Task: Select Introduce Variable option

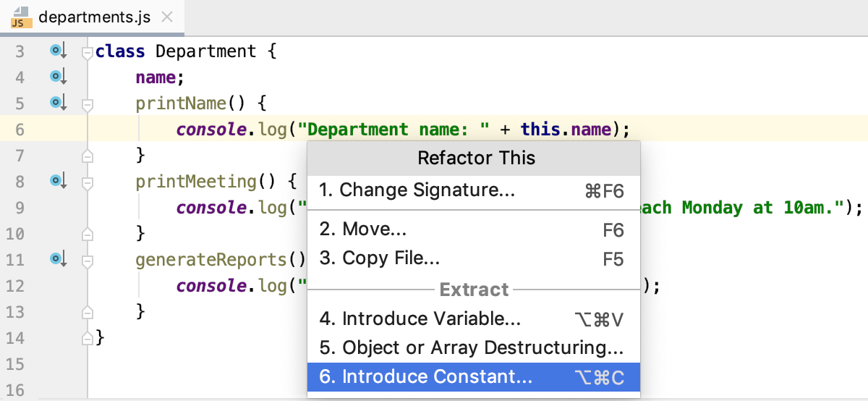Action: click(420, 319)
